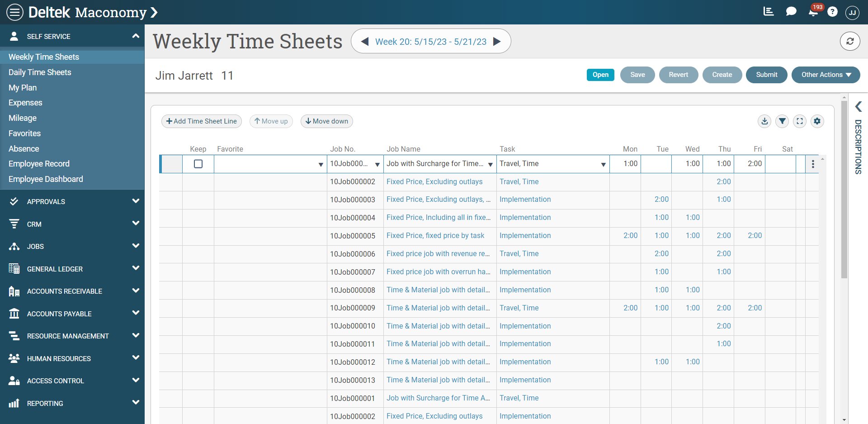
Task: Select Expenses from the Self Service menu
Action: [25, 103]
